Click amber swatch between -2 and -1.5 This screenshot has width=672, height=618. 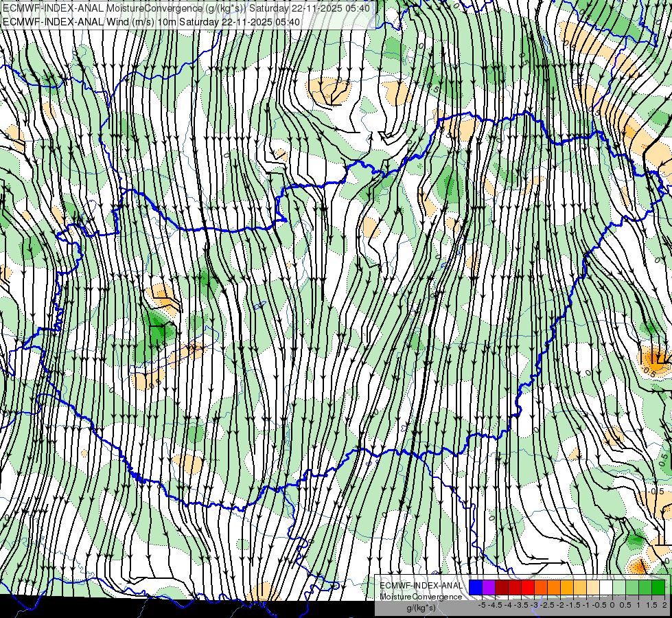[567, 587]
